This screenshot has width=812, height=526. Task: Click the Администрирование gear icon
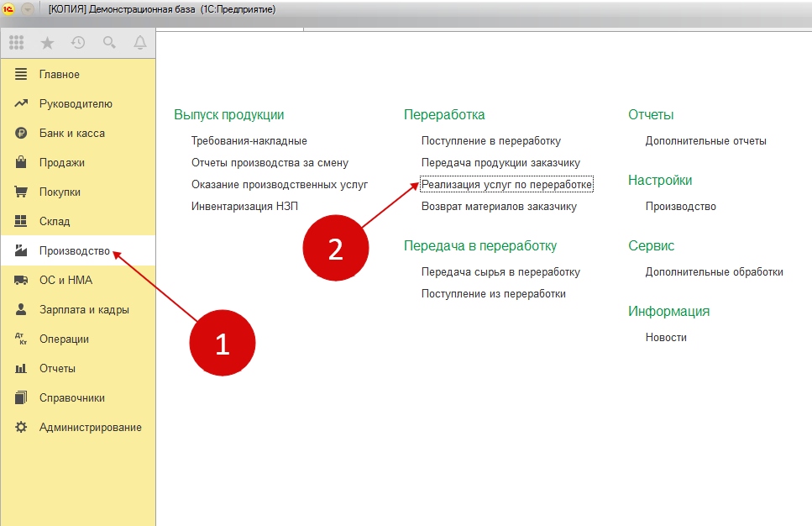21,427
